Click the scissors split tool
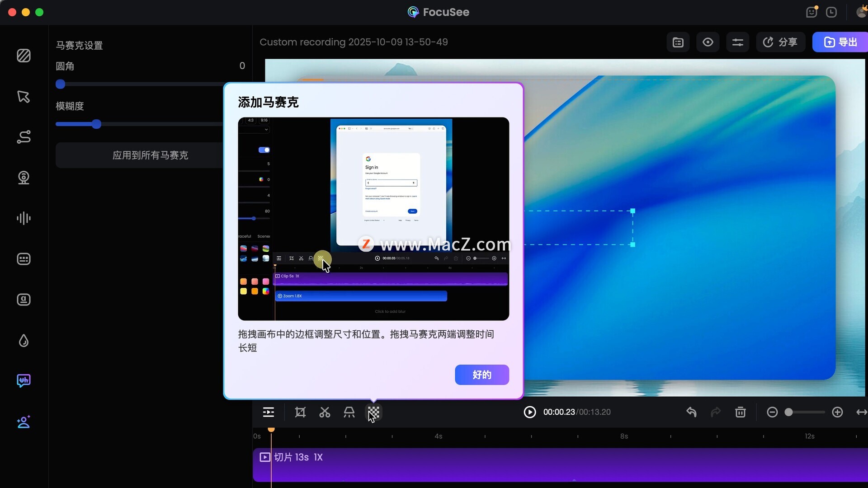868x488 pixels. pyautogui.click(x=325, y=412)
